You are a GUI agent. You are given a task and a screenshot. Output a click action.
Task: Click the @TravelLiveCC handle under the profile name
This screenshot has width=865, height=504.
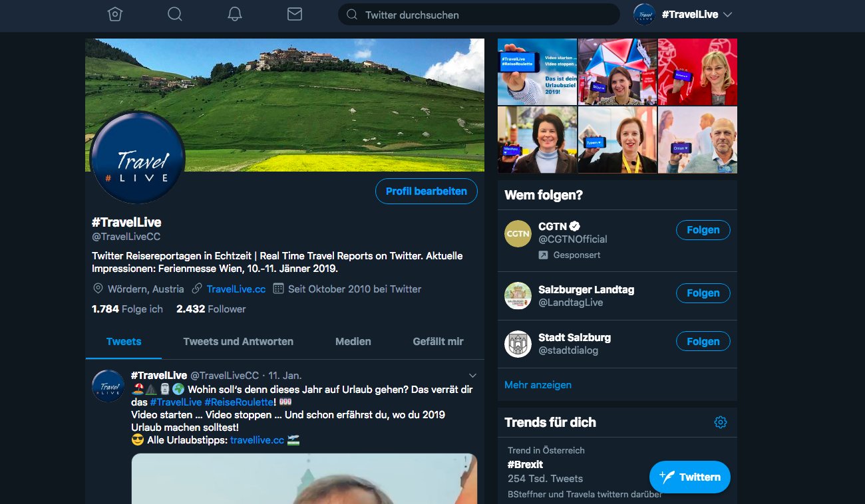(x=126, y=237)
